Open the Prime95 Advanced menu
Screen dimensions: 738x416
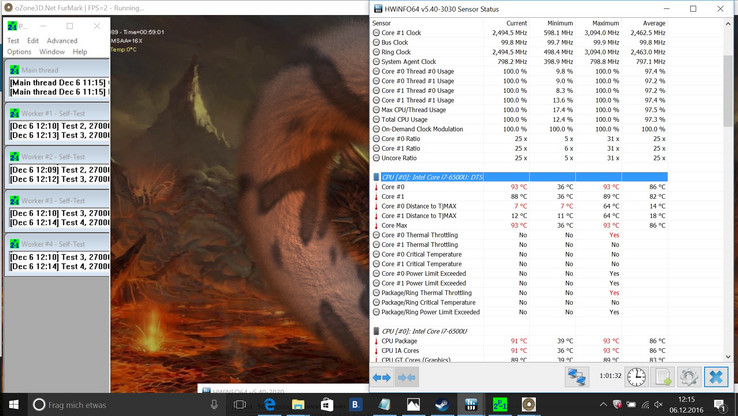(x=62, y=41)
